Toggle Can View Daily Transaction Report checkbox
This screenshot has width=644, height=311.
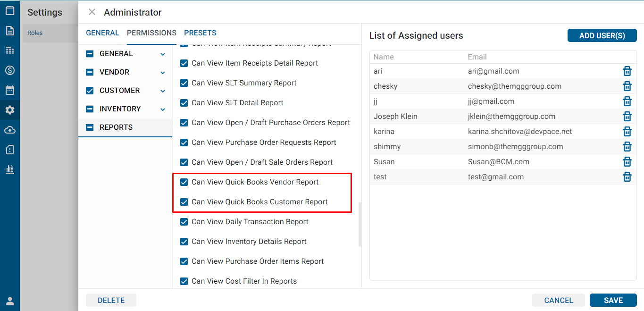[184, 222]
